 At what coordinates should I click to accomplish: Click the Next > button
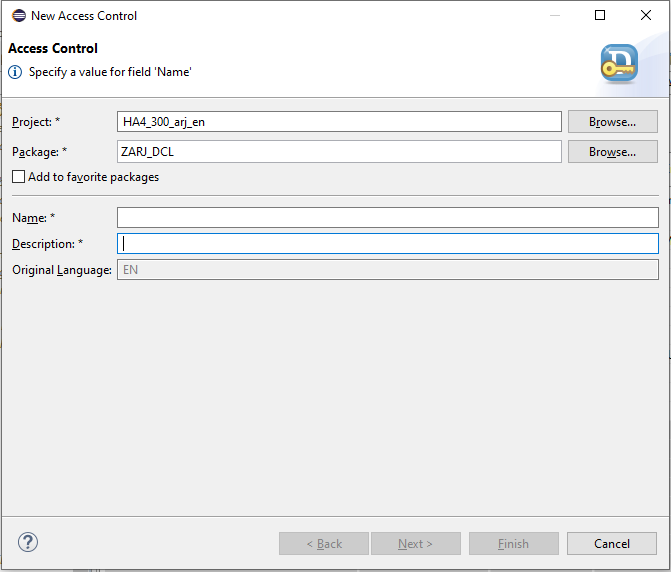416,544
